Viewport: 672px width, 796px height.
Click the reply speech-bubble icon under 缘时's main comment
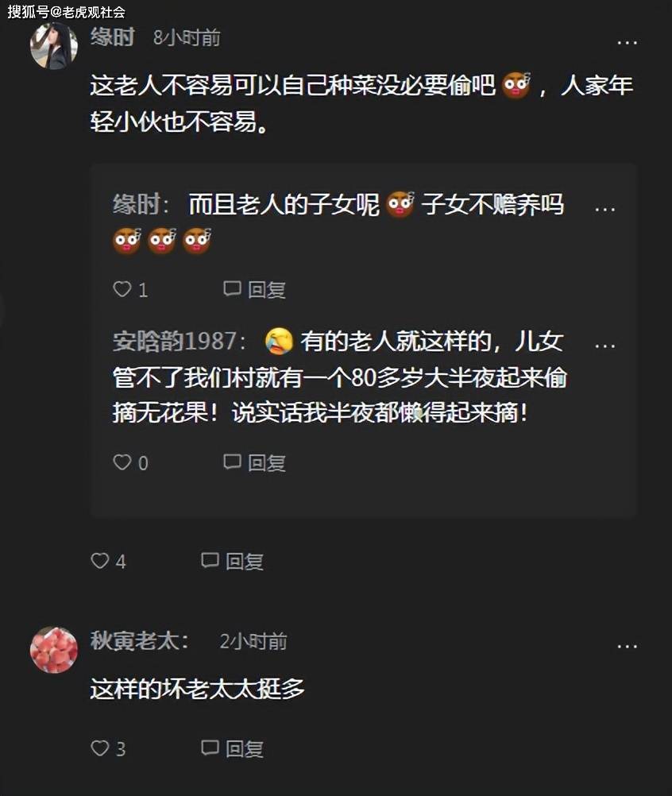tap(210, 560)
